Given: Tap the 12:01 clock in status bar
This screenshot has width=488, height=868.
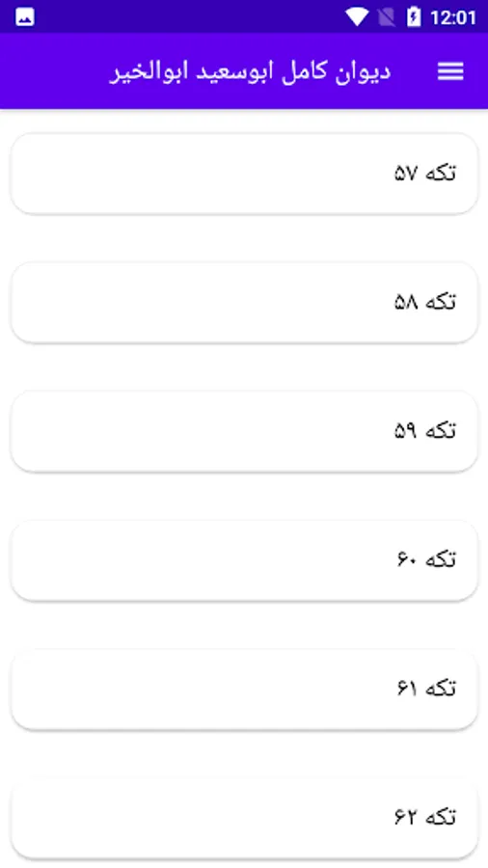Looking at the screenshot, I should point(453,17).
